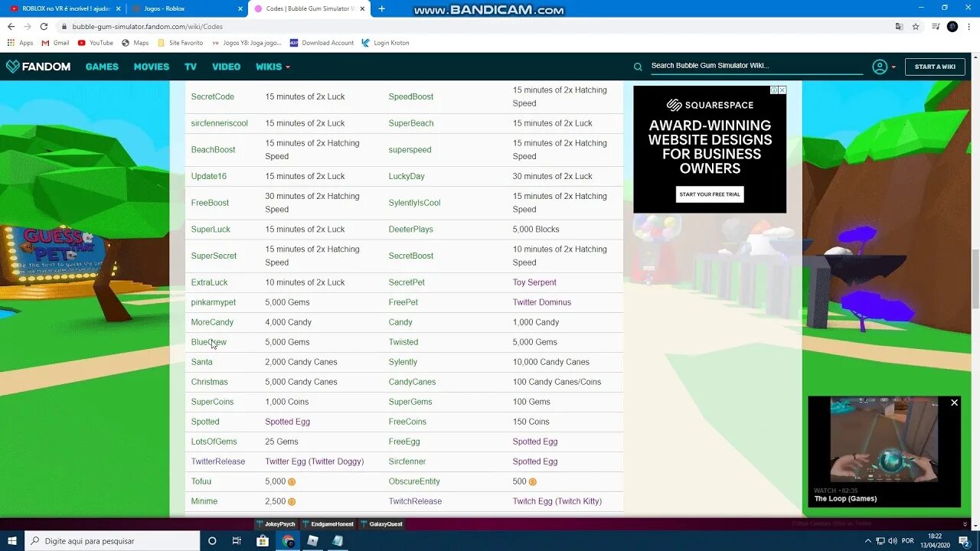
Task: Open the TV menu in Fandom header
Action: point(191,67)
